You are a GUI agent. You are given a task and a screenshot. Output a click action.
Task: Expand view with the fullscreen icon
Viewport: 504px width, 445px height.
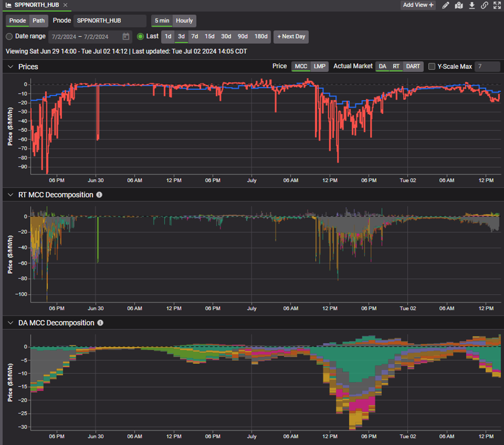pos(497,5)
